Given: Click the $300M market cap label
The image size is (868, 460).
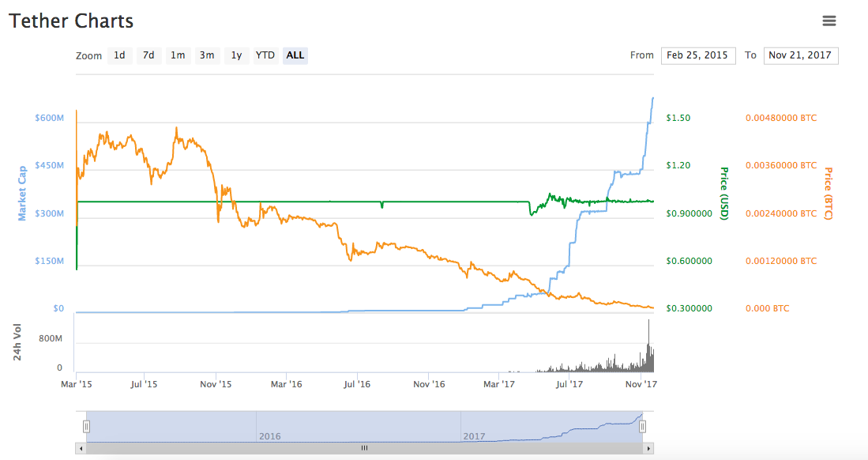Looking at the screenshot, I should (x=49, y=213).
